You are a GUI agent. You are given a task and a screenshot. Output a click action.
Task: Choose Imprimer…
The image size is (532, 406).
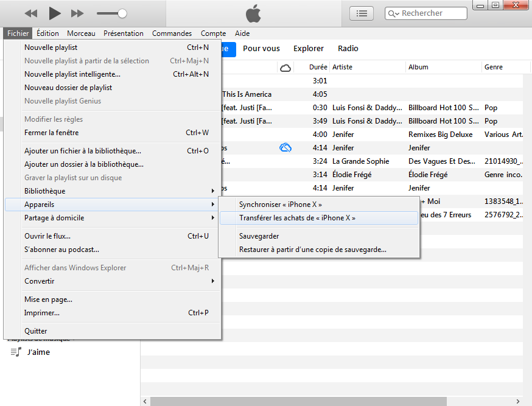(x=113, y=313)
